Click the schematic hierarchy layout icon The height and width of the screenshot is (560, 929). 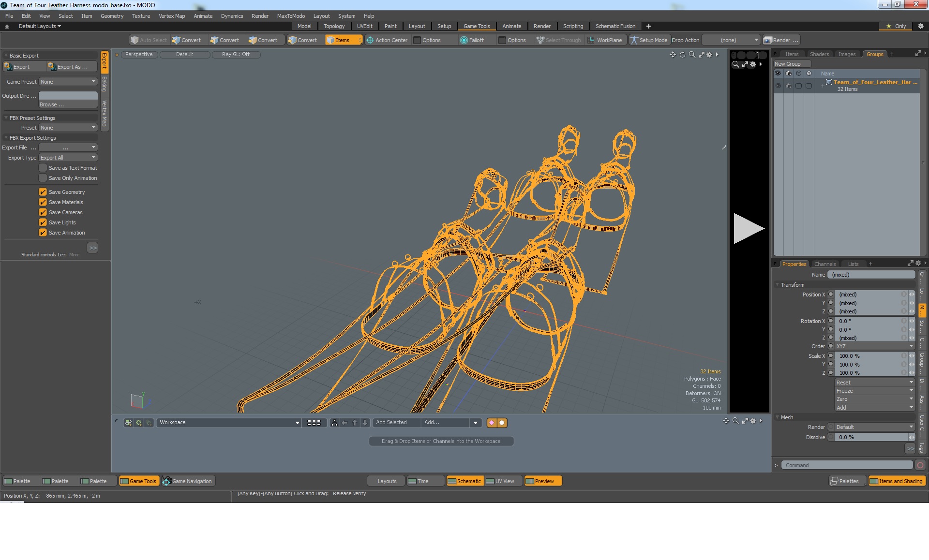click(x=334, y=423)
